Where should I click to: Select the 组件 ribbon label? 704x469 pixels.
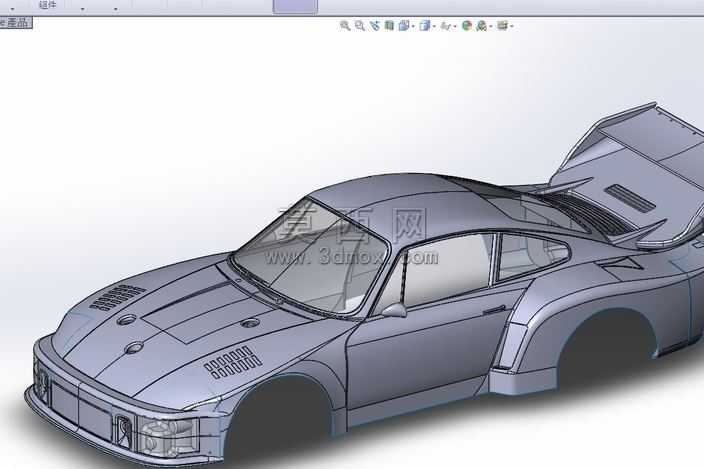[x=48, y=4]
